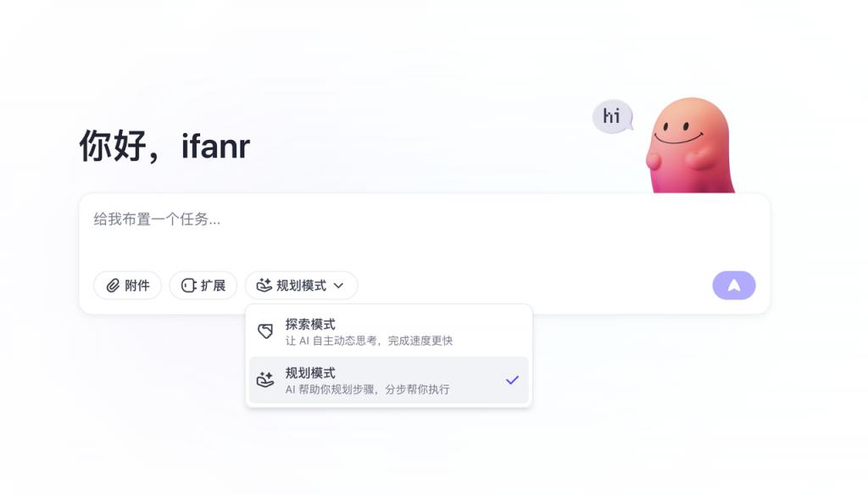Click the 规划模式 icon in dropdown list

pyautogui.click(x=265, y=380)
